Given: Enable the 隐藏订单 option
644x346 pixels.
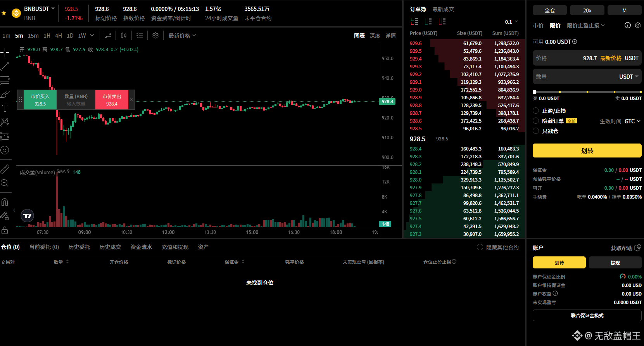Looking at the screenshot, I should coord(536,121).
